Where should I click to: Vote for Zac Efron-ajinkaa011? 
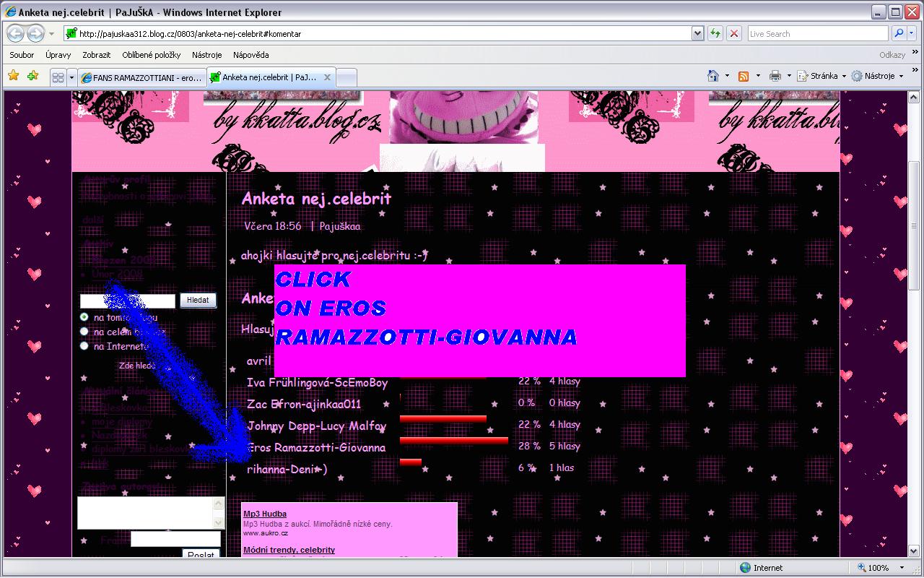[304, 405]
